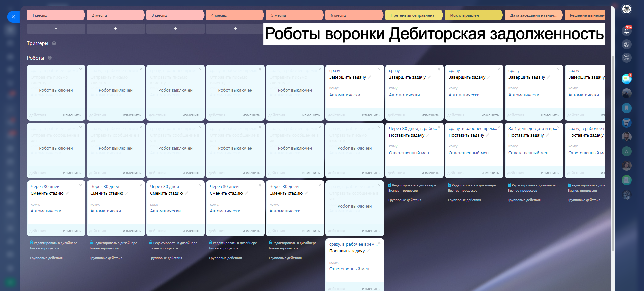644x291 pixels.
Task: Open Через 30 дней, в рабо... delay settings
Action: click(413, 129)
